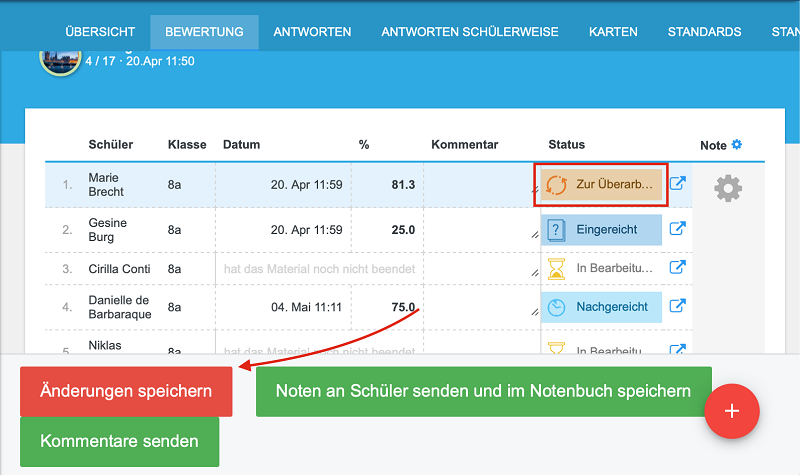Click student name Gesine Burg
Screen dimensions: 800x475
pyautogui.click(x=107, y=230)
